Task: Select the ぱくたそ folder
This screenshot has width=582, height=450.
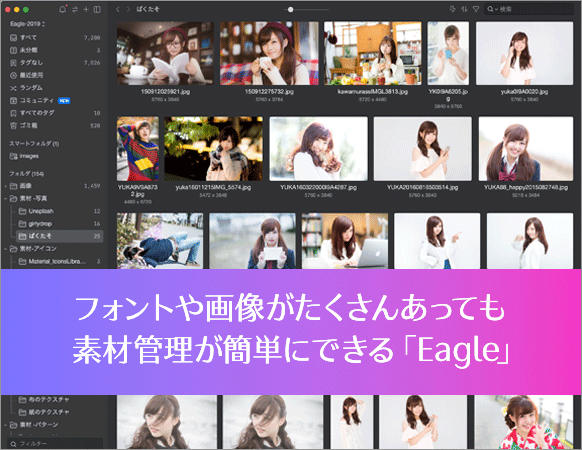Action: coord(59,236)
